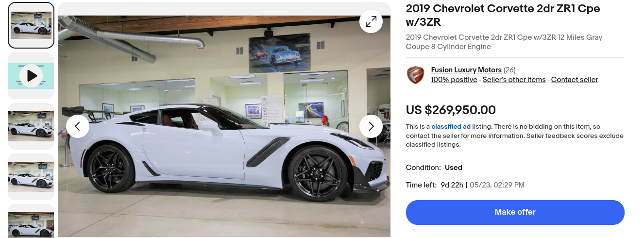Image resolution: width=644 pixels, height=238 pixels.
Task: Click the main Corvette photo to enlarge
Action: point(224,126)
